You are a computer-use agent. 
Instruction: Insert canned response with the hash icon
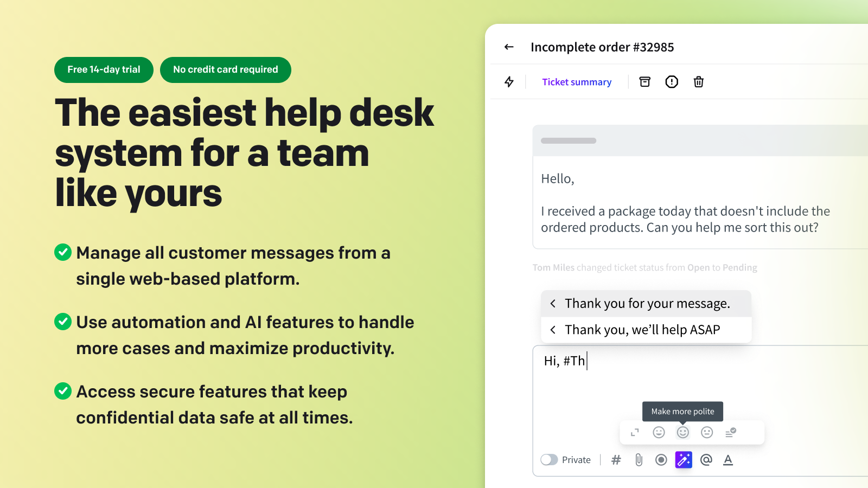pyautogui.click(x=616, y=460)
